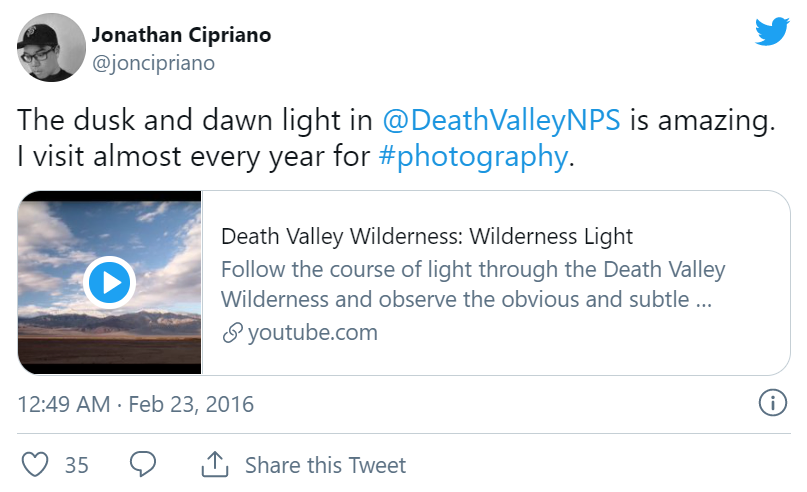
Task: Click the 35 likes count
Action: click(x=77, y=465)
